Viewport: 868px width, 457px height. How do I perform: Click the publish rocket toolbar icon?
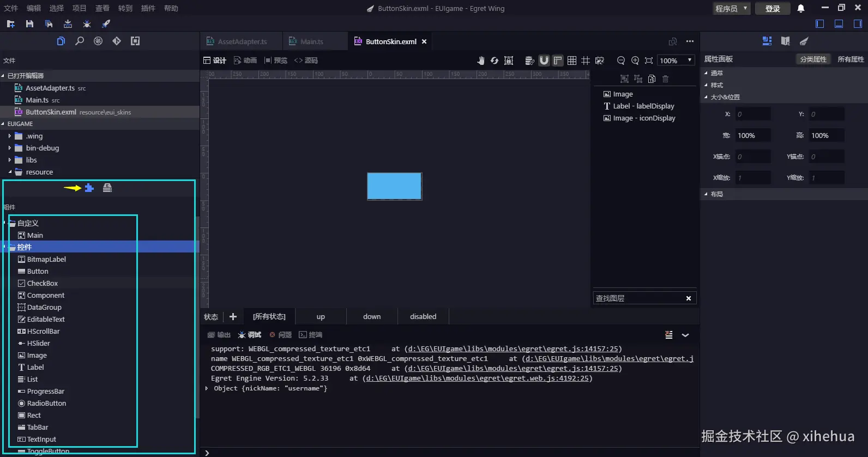coord(106,24)
